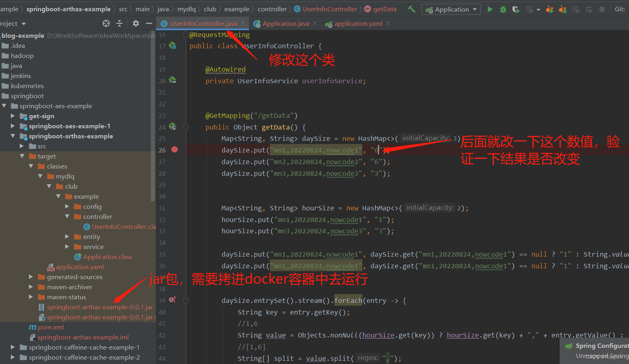Click the autowired gutter icon on line 20
The height and width of the screenshot is (364, 629).
pos(173,80)
